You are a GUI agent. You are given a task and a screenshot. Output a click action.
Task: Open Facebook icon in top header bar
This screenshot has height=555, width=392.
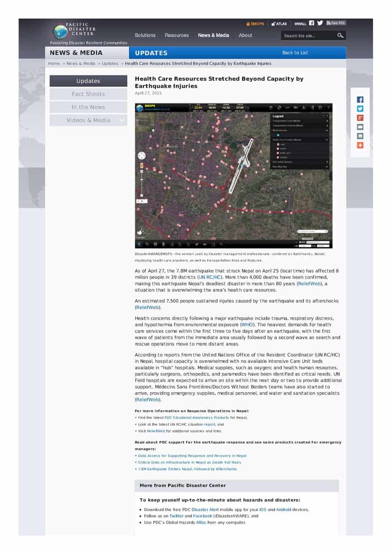tap(312, 23)
